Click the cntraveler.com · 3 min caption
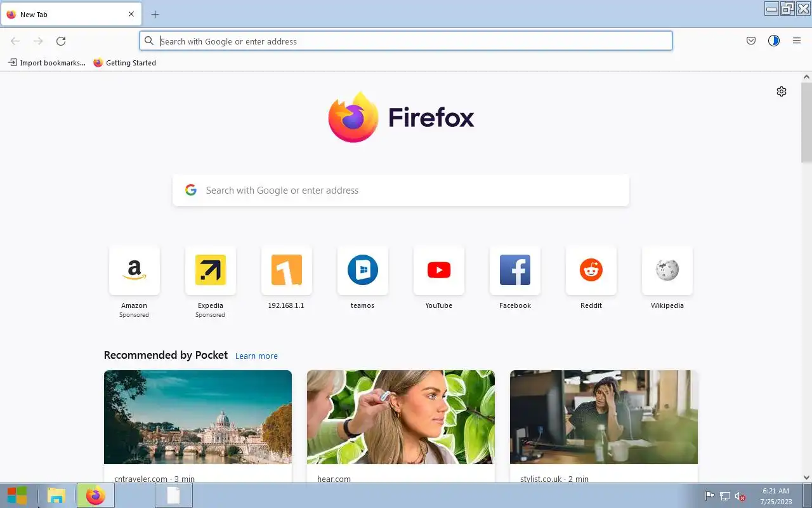 154,479
